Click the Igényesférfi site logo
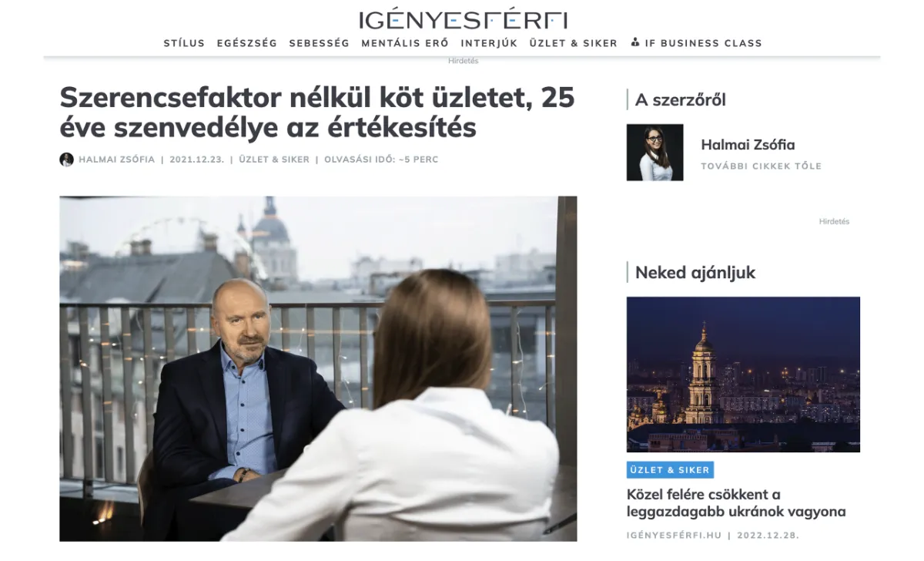Screen dimensions: 924x561 point(463,19)
